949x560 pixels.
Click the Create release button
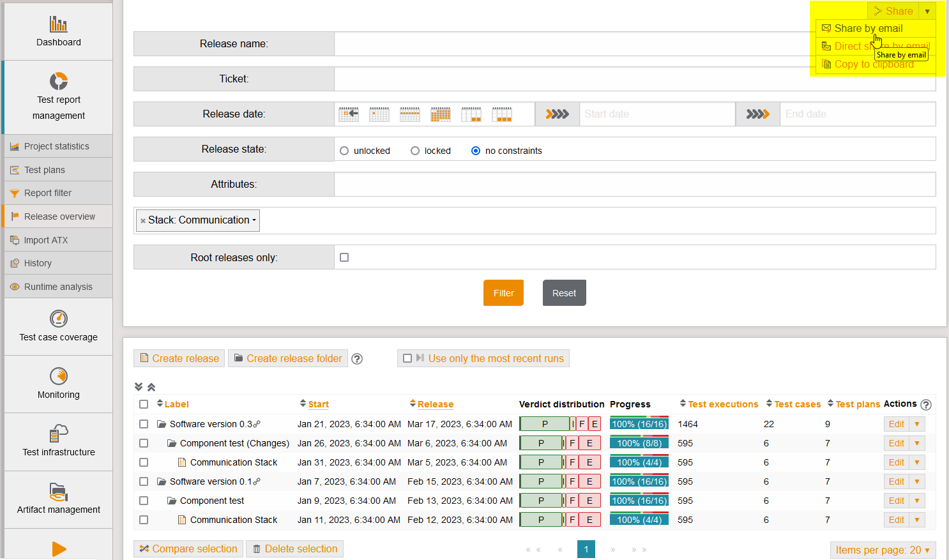(x=179, y=358)
